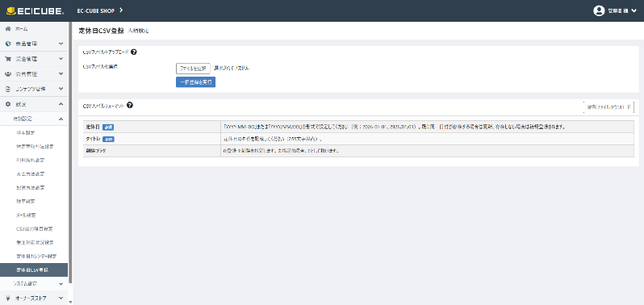The width and height of the screenshot is (644, 305).
Task: Click the EC-CUBE SHOP link in header
Action: point(96,10)
